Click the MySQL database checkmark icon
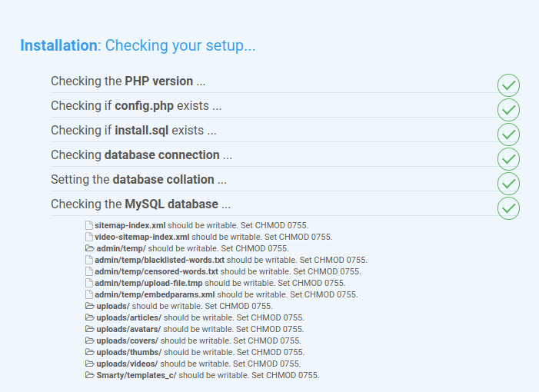Image resolution: width=539 pixels, height=392 pixels. click(508, 208)
